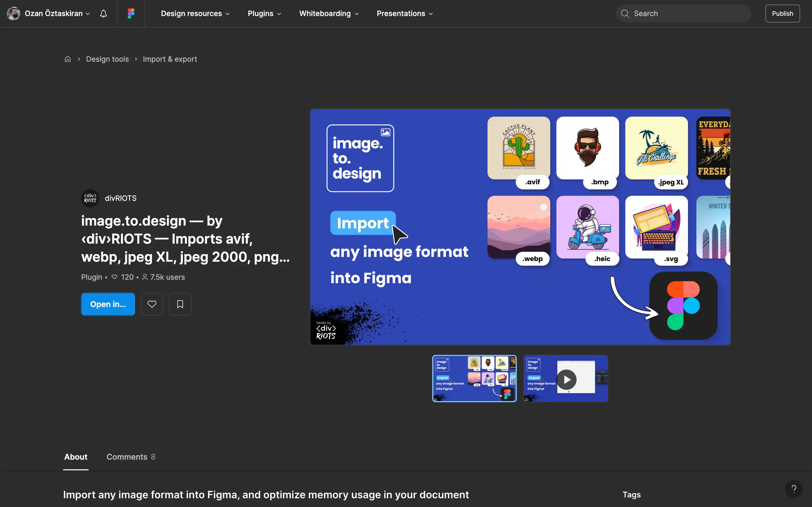The height and width of the screenshot is (507, 812).
Task: Open the Design tools breadcrumb link
Action: 107,59
